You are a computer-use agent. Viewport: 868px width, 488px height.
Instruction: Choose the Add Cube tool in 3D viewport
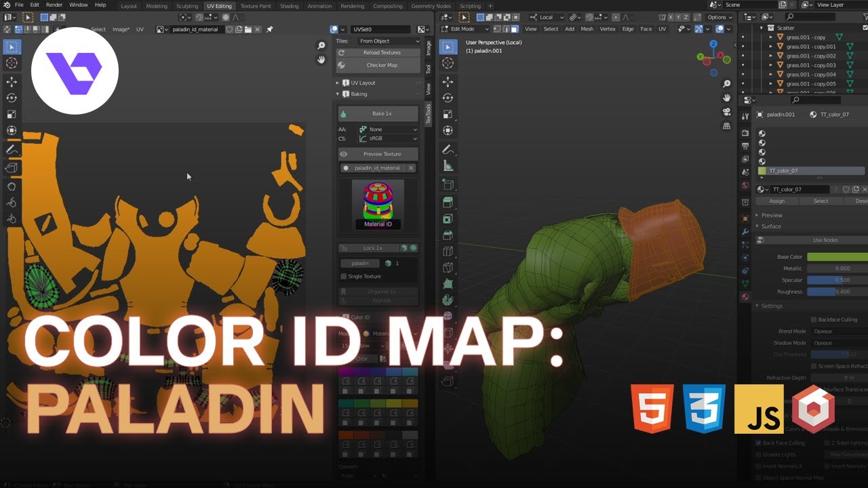pyautogui.click(x=448, y=184)
